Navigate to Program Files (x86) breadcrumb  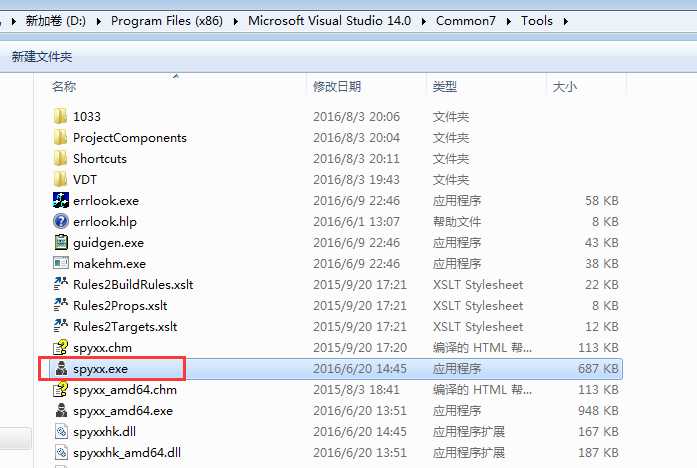pyautogui.click(x=167, y=21)
